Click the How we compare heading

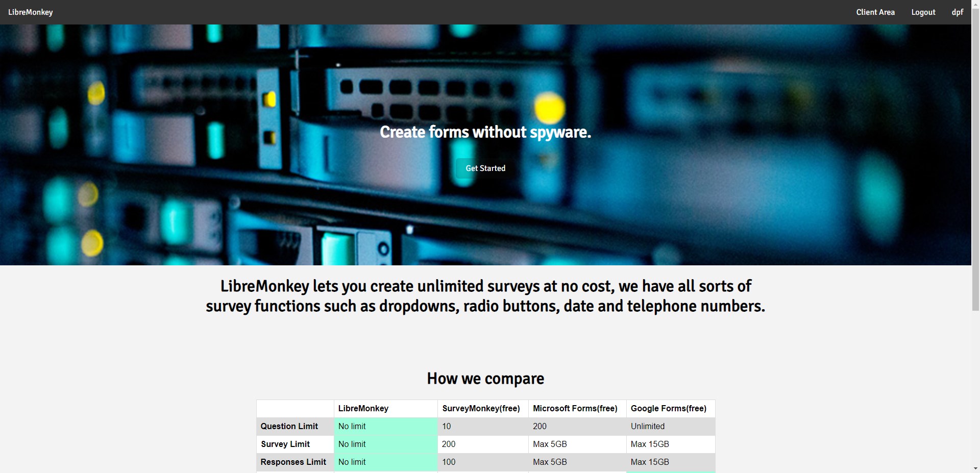[x=485, y=379]
